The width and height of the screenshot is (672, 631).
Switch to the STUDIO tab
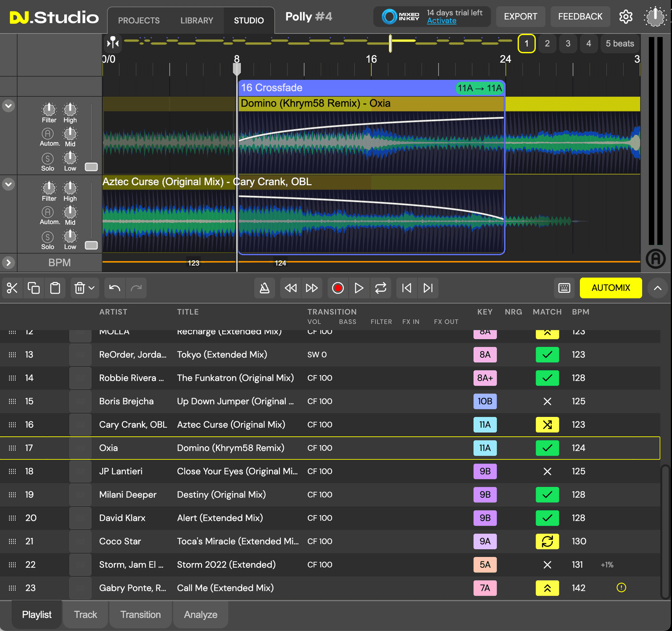[x=249, y=20]
